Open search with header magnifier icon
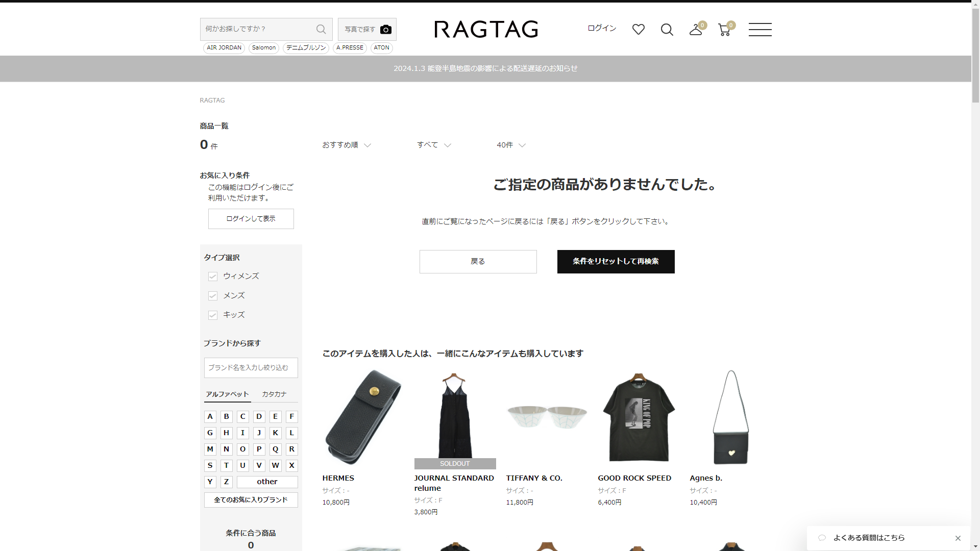The width and height of the screenshot is (980, 551). pyautogui.click(x=667, y=30)
